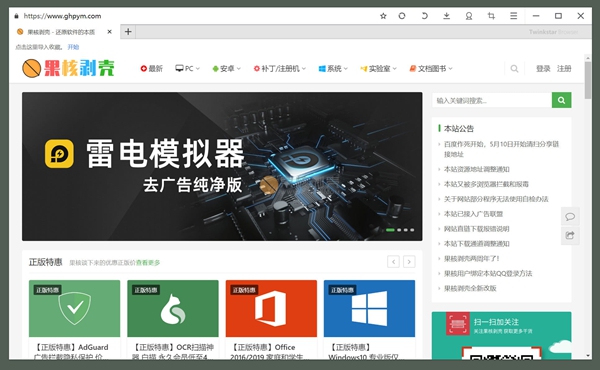Image resolution: width=600 pixels, height=370 pixels.
Task: Reload the page with refresh icon
Action: pyautogui.click(x=424, y=16)
